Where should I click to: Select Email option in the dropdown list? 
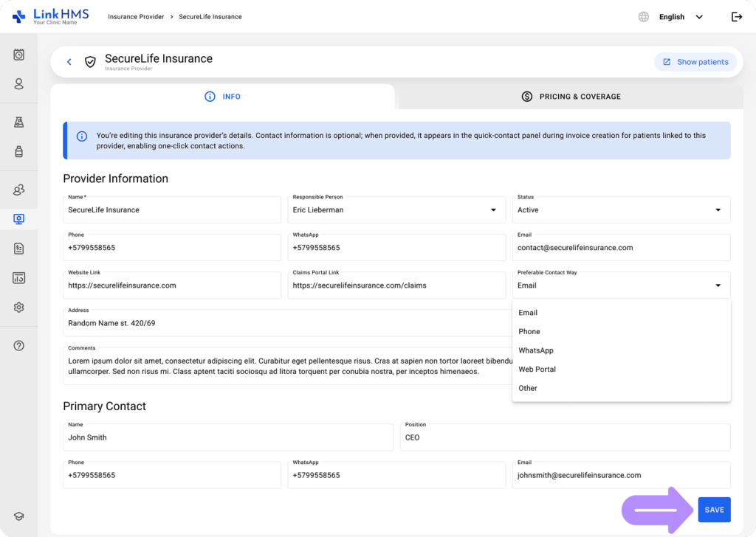621,313
